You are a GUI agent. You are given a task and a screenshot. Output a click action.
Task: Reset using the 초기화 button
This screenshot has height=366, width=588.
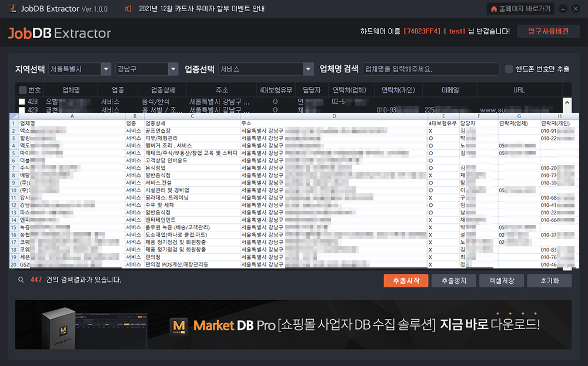click(549, 281)
